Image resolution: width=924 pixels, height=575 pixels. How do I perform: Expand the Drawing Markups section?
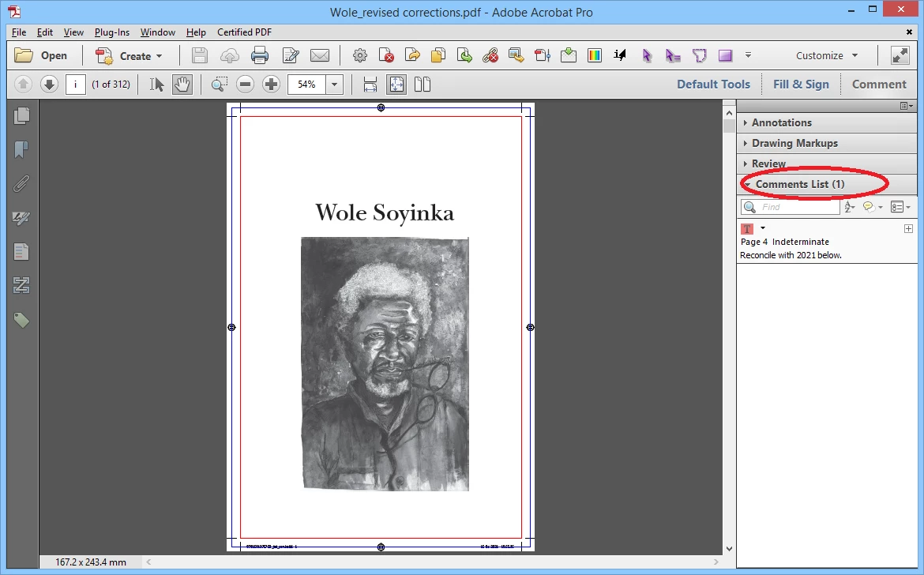pos(827,143)
